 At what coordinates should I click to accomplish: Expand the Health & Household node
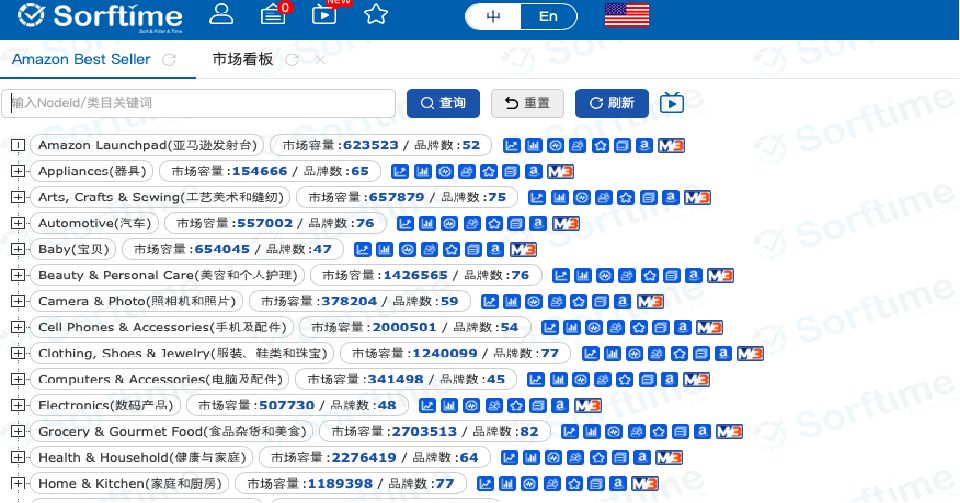coord(18,458)
